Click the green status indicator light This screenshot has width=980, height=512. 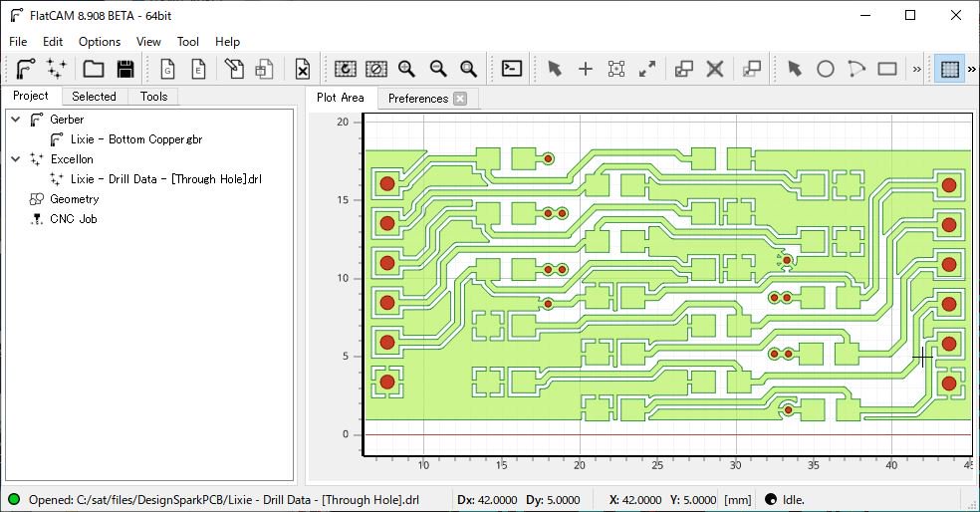14,499
